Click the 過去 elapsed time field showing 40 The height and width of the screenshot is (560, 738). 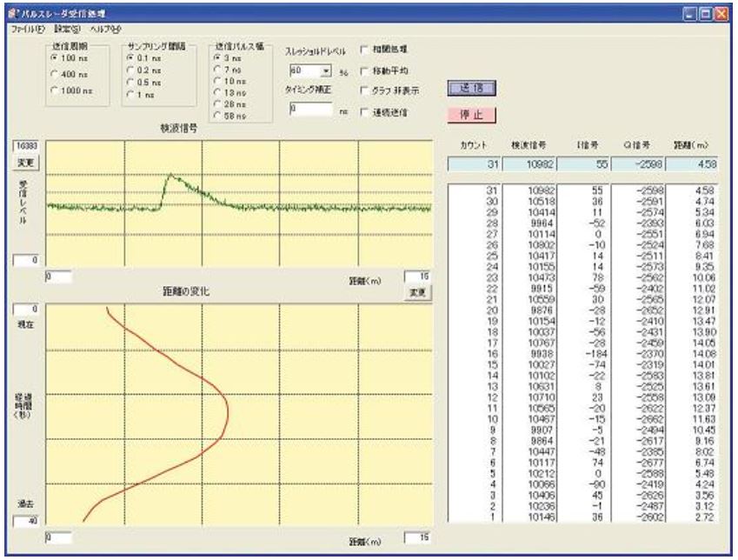[x=26, y=521]
